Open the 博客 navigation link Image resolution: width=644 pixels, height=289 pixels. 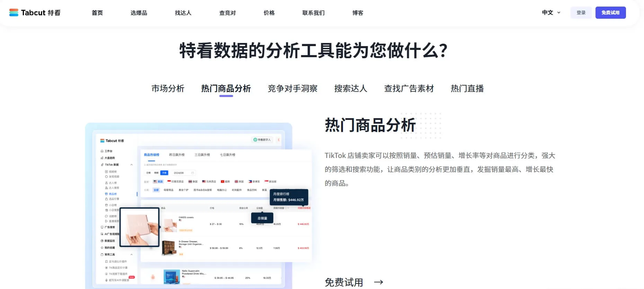(358, 13)
